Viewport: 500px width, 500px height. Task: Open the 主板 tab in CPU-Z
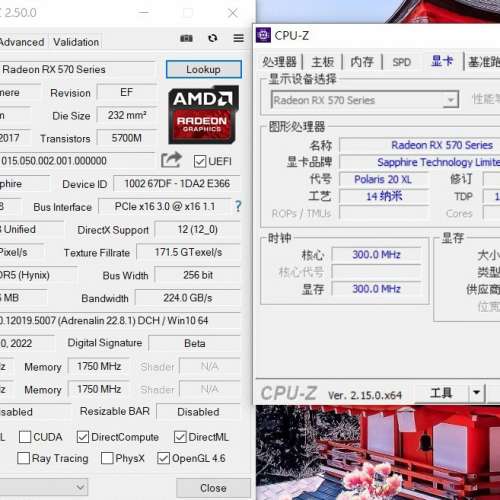point(323,62)
